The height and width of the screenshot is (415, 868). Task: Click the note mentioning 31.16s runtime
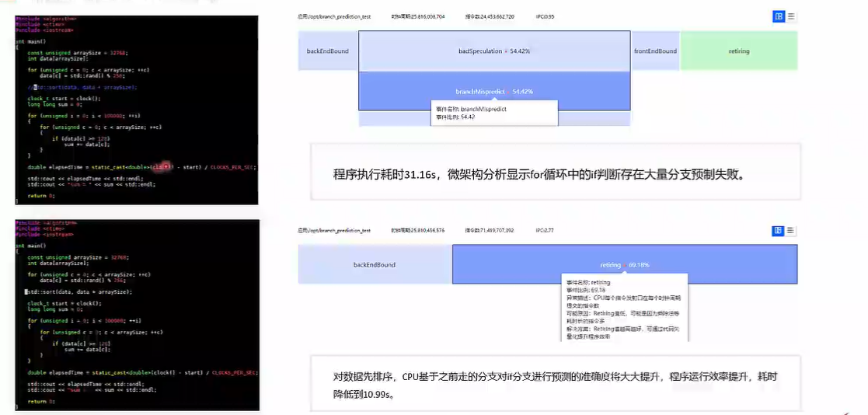556,172
